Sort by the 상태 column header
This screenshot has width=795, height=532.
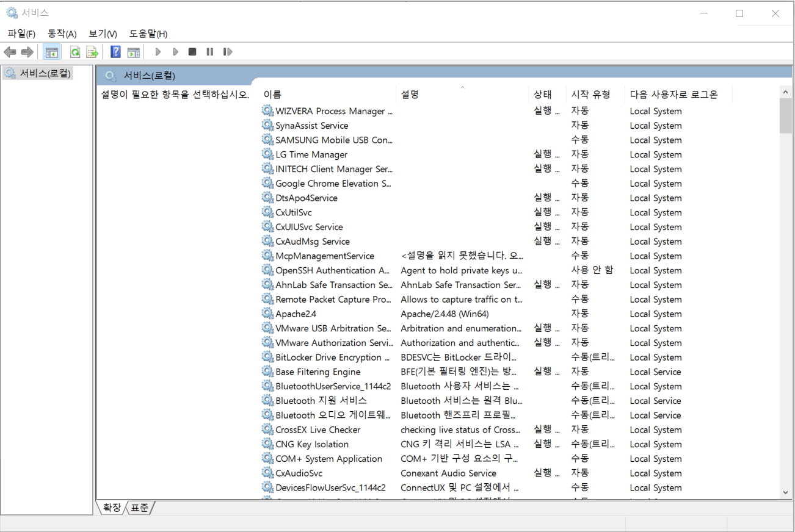click(547, 94)
